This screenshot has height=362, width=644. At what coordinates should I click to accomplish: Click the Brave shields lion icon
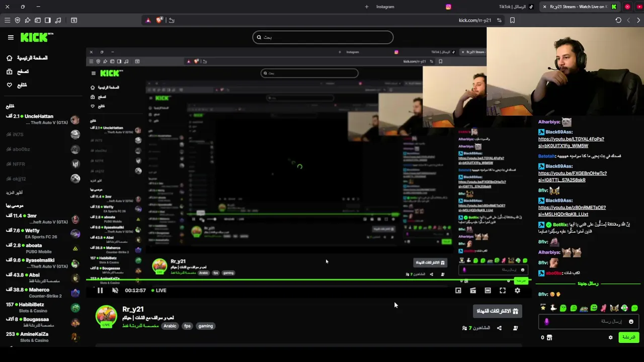[x=159, y=20]
